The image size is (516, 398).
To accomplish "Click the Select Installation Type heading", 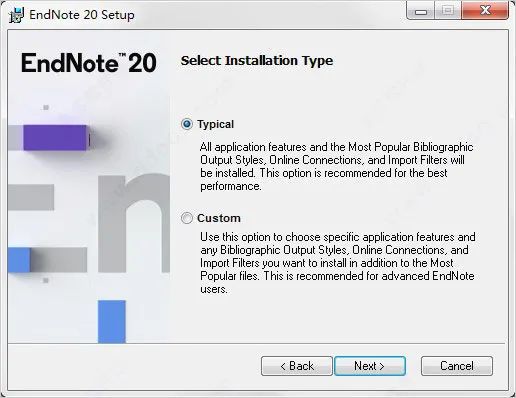I will (257, 61).
